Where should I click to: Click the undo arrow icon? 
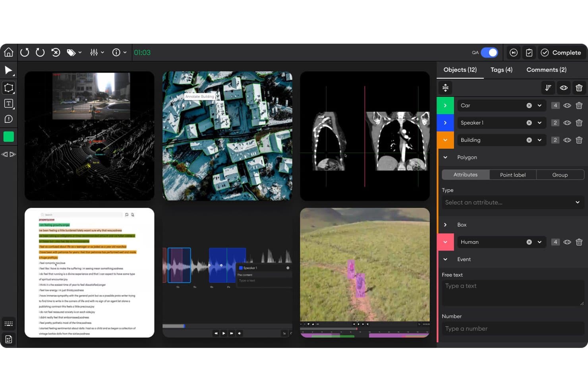coord(25,52)
